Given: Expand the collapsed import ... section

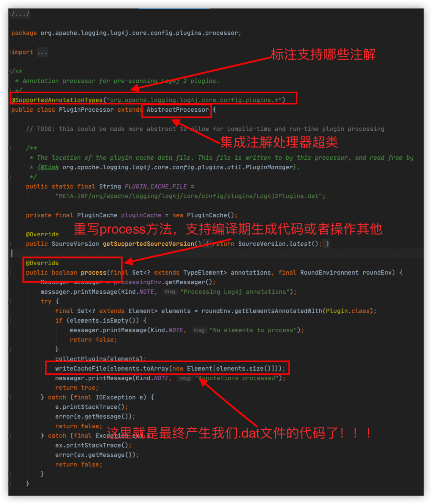Looking at the screenshot, I should [42, 52].
